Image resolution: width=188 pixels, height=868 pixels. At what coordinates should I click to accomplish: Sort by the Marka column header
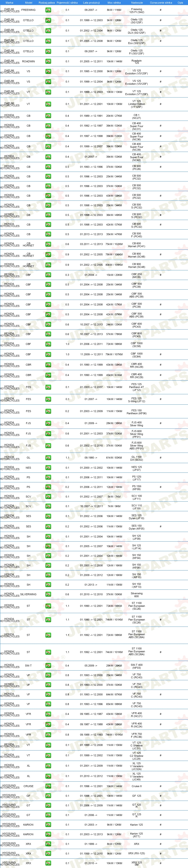9,3
